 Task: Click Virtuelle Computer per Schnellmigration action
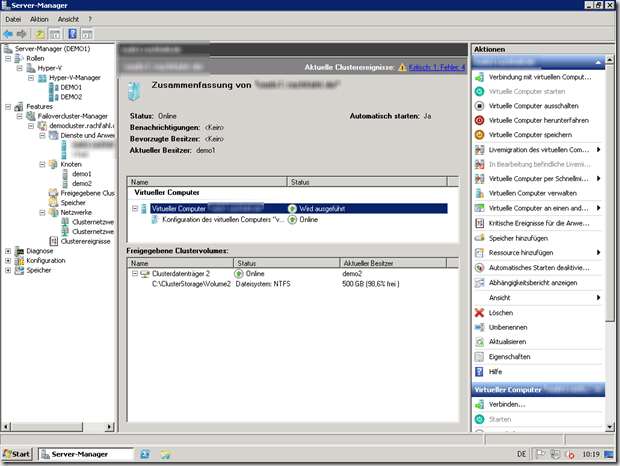[538, 179]
